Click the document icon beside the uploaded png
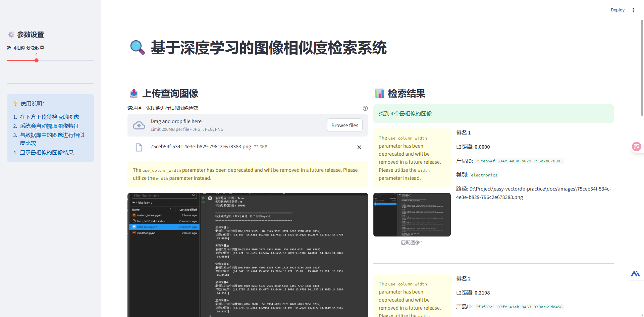This screenshot has width=644, height=317. (139, 147)
